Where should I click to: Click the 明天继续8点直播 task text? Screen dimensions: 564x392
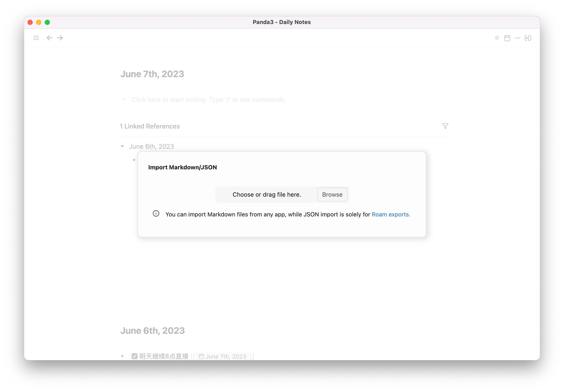pos(164,356)
